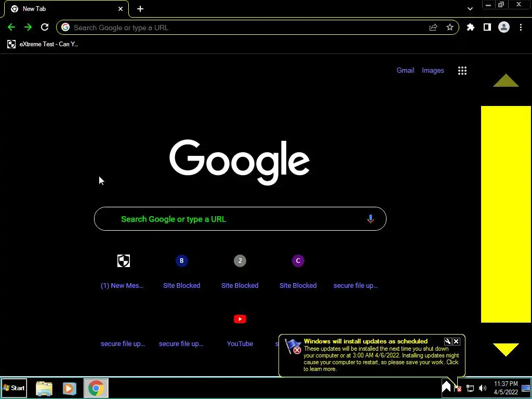Viewport: 532px width, 399px height.
Task: Open the Extensions puzzle icon
Action: coord(471,28)
